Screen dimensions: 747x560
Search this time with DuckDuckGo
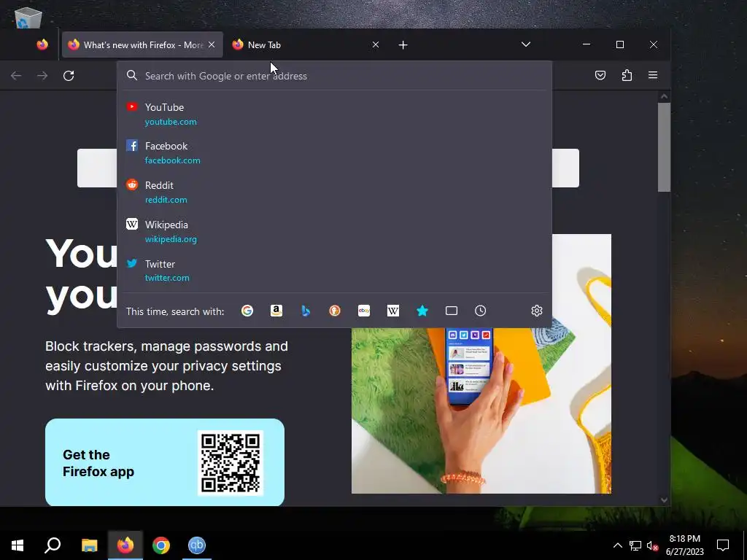point(335,311)
